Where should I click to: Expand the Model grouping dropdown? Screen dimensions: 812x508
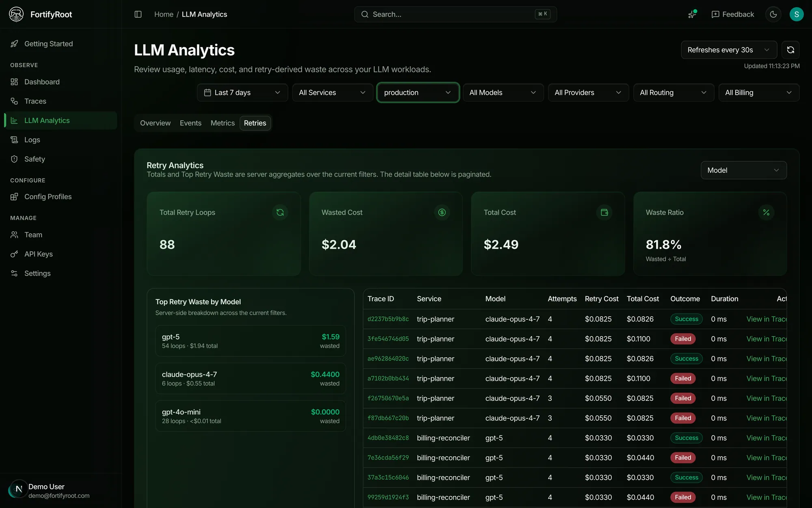coord(743,170)
